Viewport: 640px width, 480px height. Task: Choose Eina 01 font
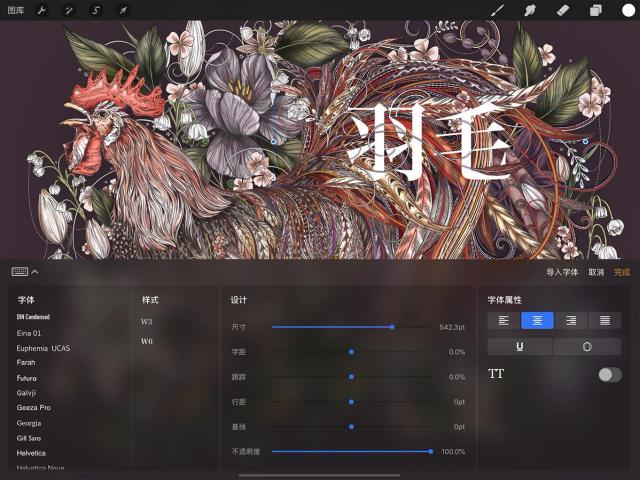tap(29, 333)
